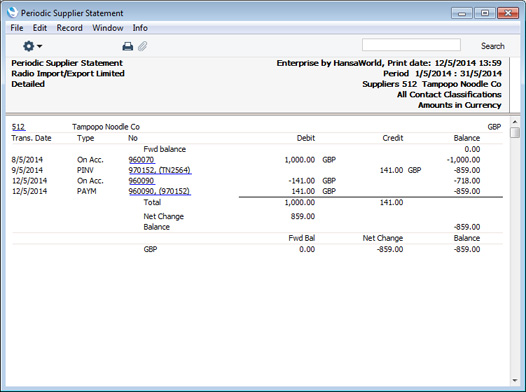
Task: Click the 'PINV' type cell
Action: pyautogui.click(x=85, y=170)
